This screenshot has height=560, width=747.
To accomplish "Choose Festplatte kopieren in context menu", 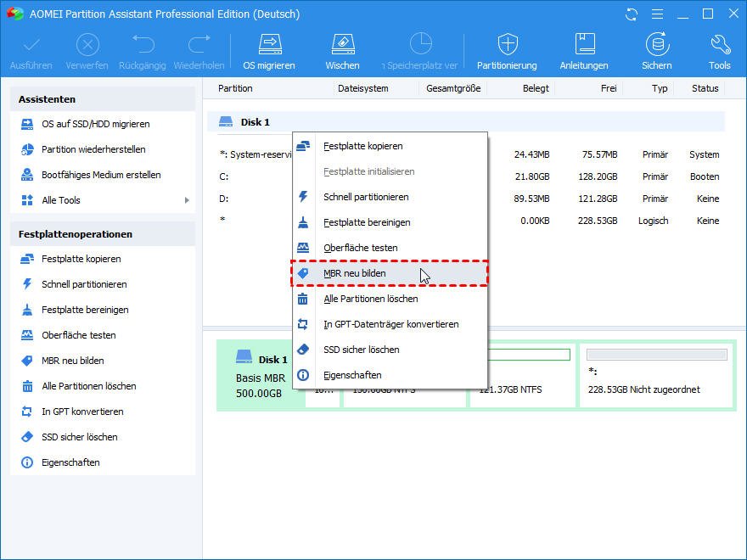I will tap(362, 146).
